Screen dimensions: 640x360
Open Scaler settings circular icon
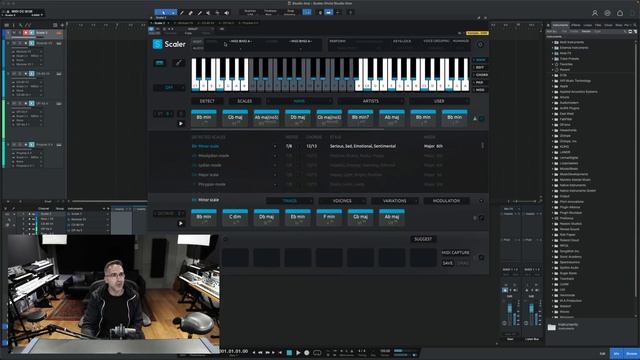[x=480, y=44]
